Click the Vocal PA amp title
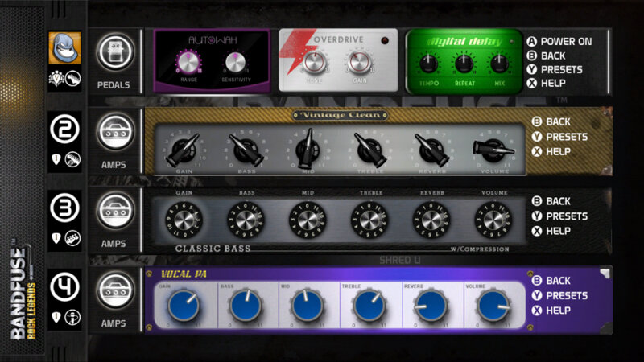The height and width of the screenshot is (362, 644). [x=184, y=274]
